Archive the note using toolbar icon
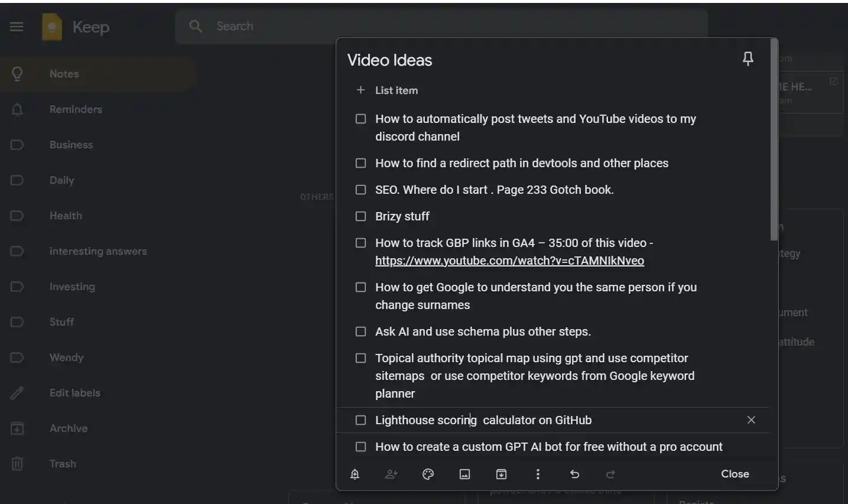This screenshot has height=504, width=848. pos(501,474)
